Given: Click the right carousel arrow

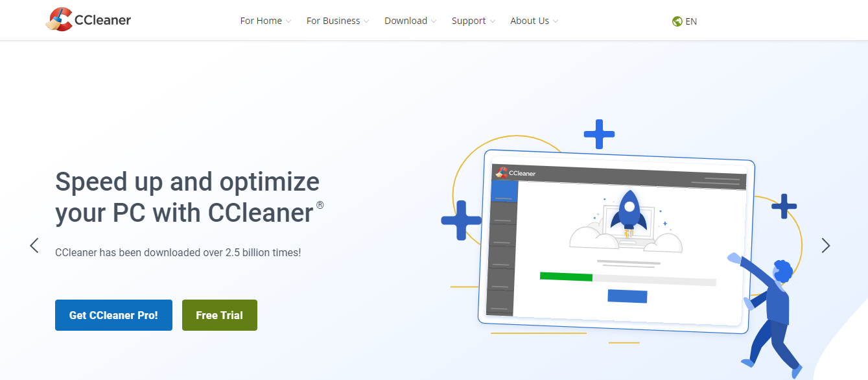Looking at the screenshot, I should (x=825, y=245).
